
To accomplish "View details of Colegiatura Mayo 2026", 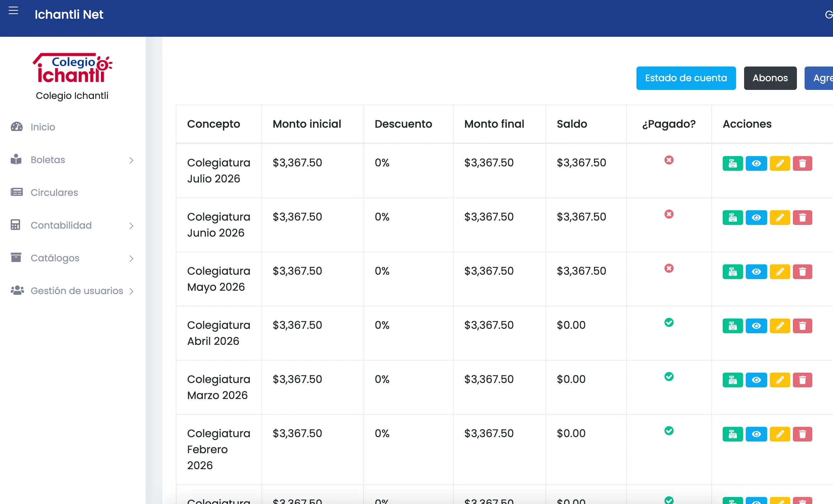I will pos(756,272).
